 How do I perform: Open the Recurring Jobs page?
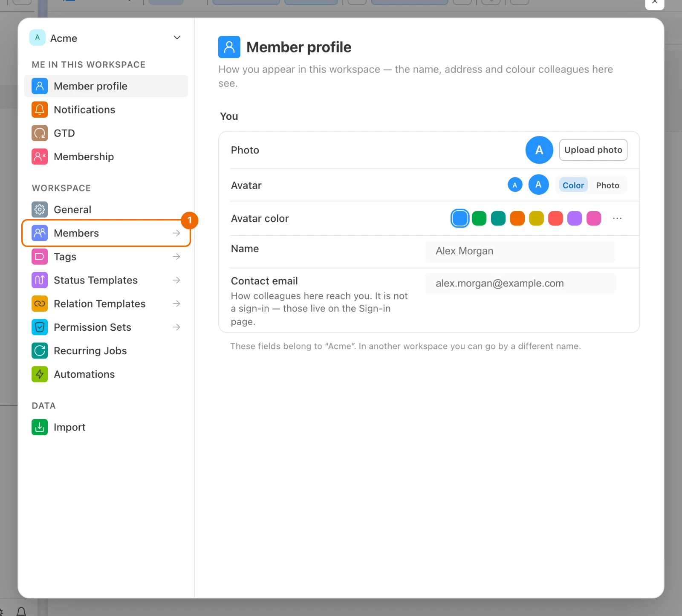click(106, 350)
